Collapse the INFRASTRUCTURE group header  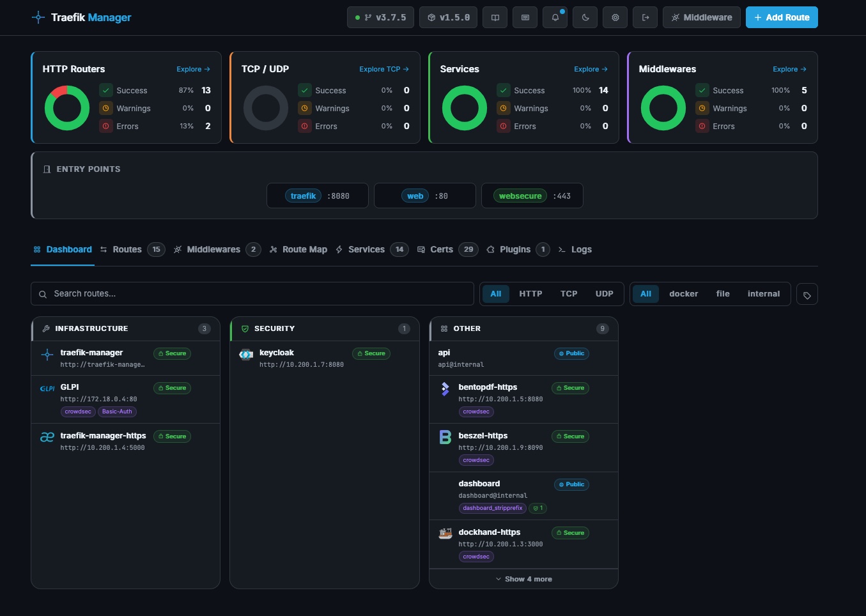126,328
